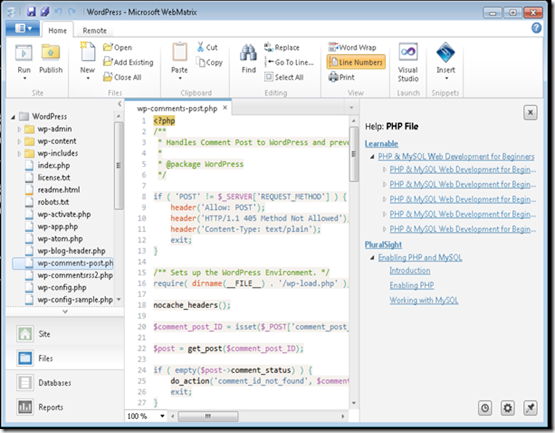This screenshot has width=555, height=433.
Task: Create a new file with New
Action: tap(87, 60)
